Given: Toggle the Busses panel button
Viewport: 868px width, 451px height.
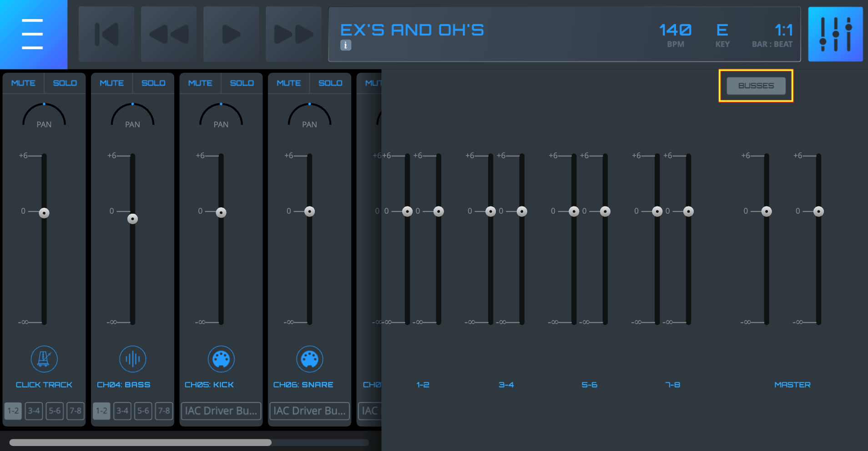Looking at the screenshot, I should coord(756,86).
